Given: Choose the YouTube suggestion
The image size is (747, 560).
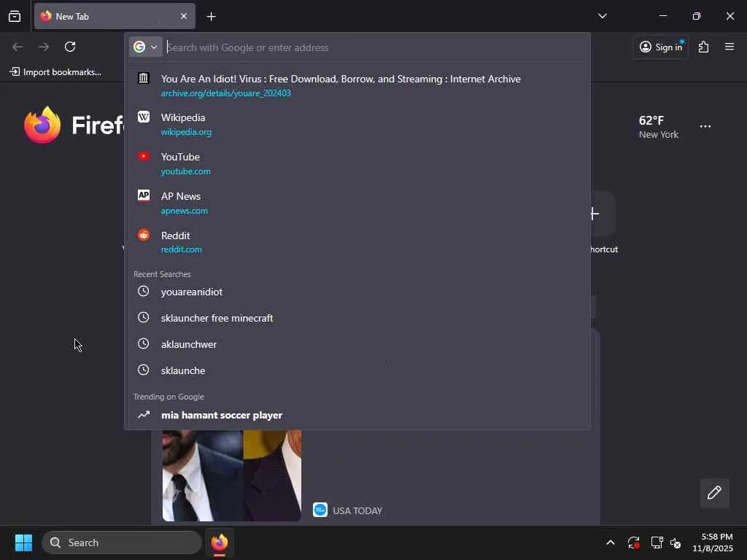Looking at the screenshot, I should (x=357, y=164).
